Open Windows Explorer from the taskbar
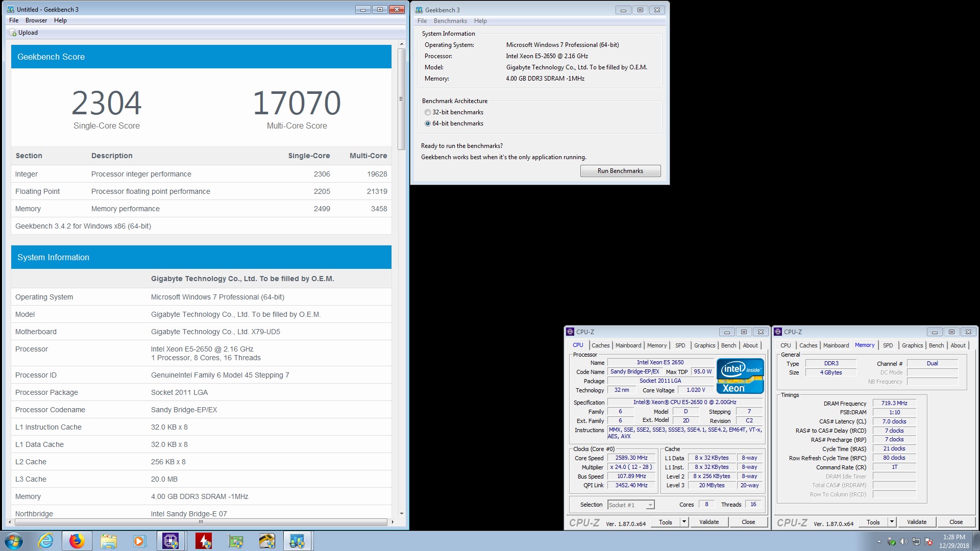This screenshot has height=551, width=980. pos(108,541)
